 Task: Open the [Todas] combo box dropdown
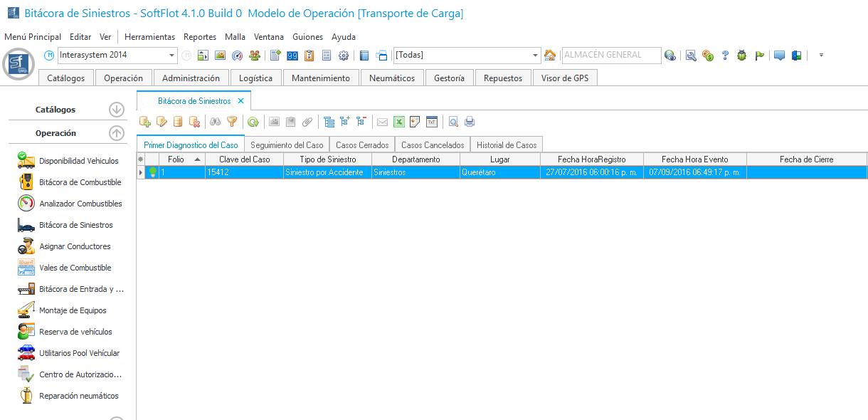pos(536,56)
